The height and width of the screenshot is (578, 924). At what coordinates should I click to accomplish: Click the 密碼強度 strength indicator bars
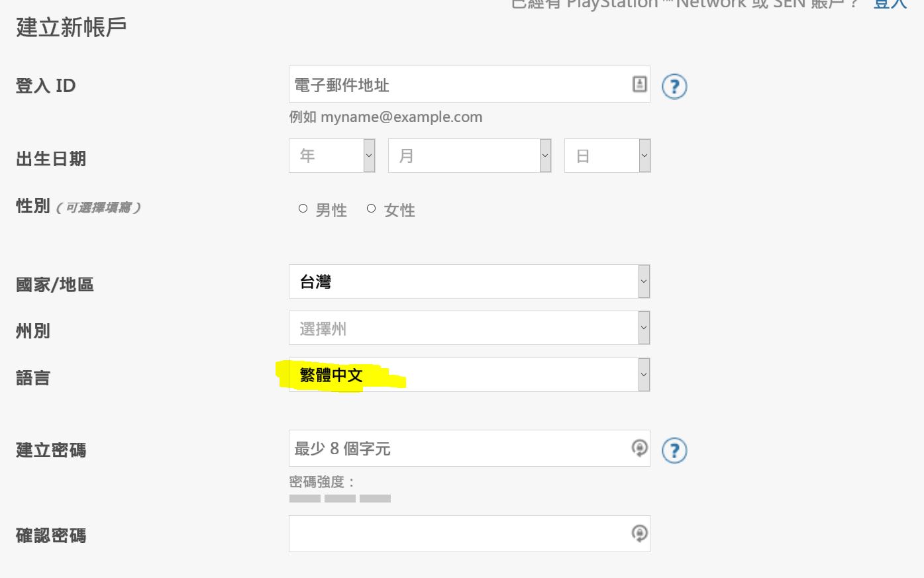pos(340,499)
